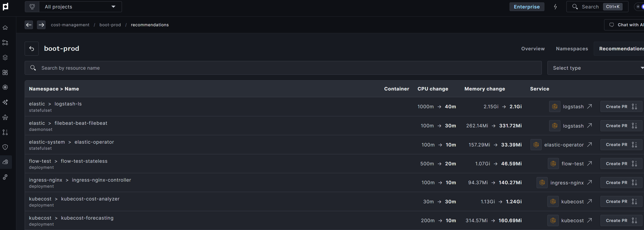Select the kubecost-forecasting row name
644x230 pixels.
[87, 218]
